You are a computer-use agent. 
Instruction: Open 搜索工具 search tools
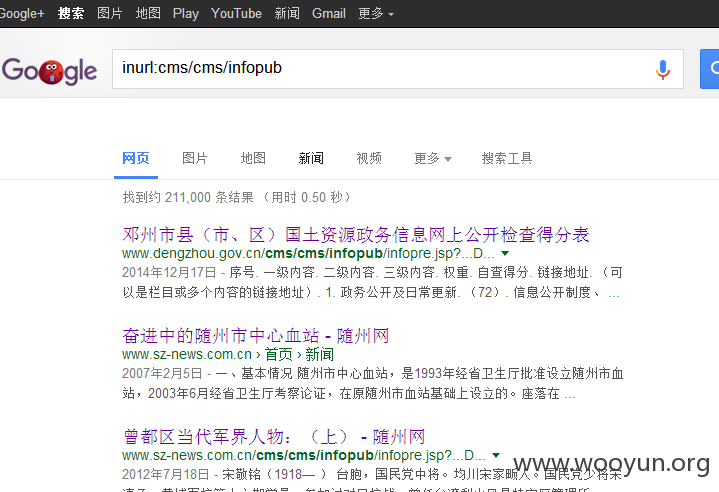[x=507, y=158]
